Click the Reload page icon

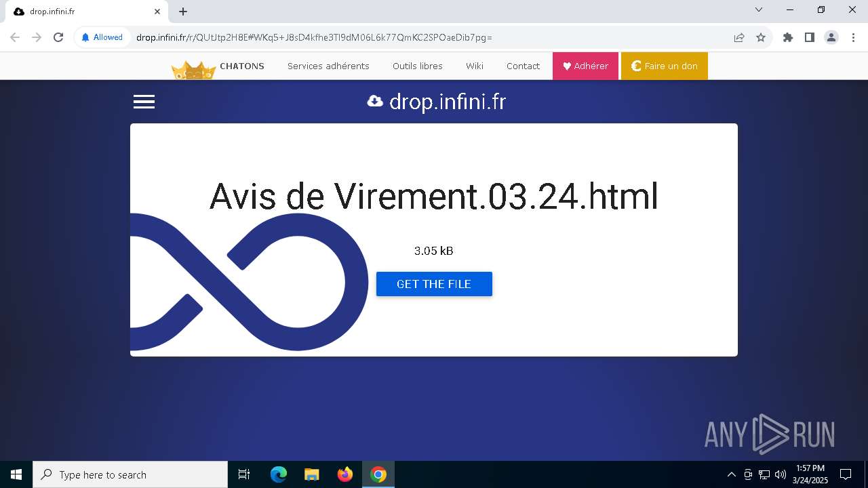58,37
